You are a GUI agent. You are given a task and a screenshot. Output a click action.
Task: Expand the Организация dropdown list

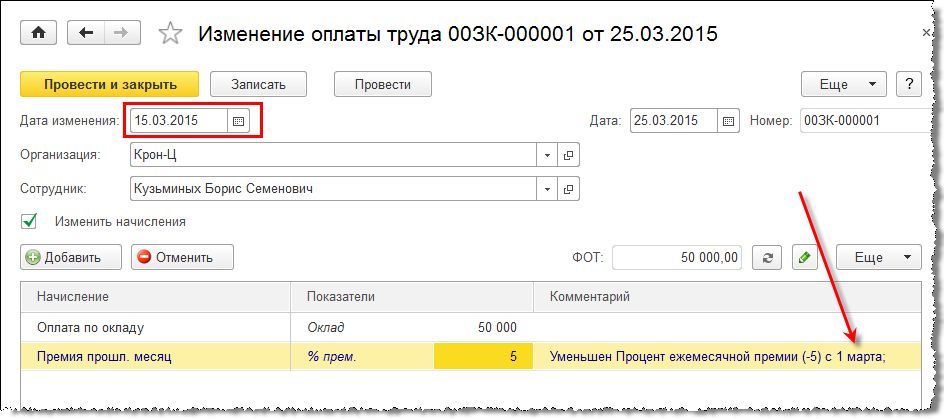coord(547,155)
